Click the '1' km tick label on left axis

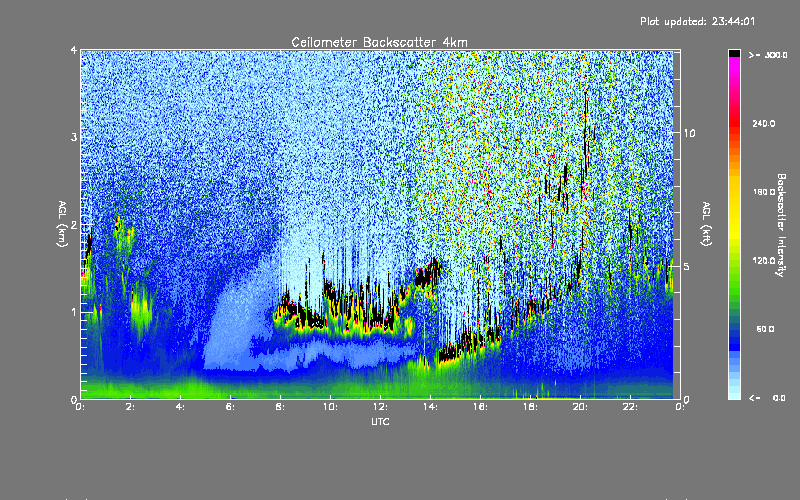74,312
